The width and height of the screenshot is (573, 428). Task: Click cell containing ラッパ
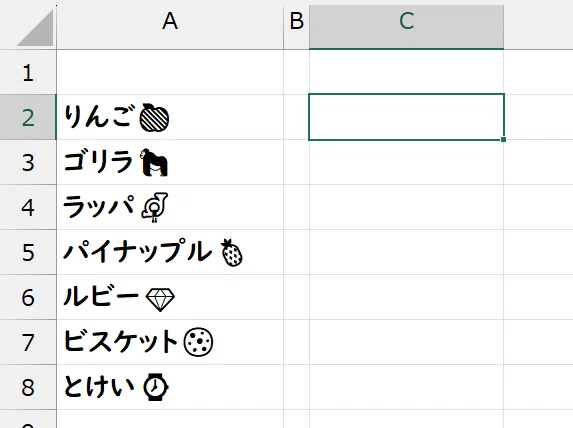170,207
